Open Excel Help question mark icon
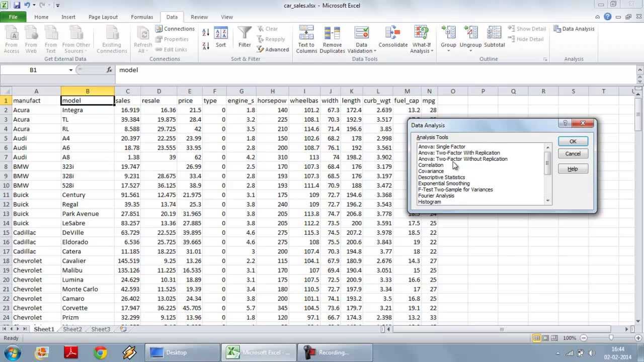The image size is (644, 362). click(608, 17)
